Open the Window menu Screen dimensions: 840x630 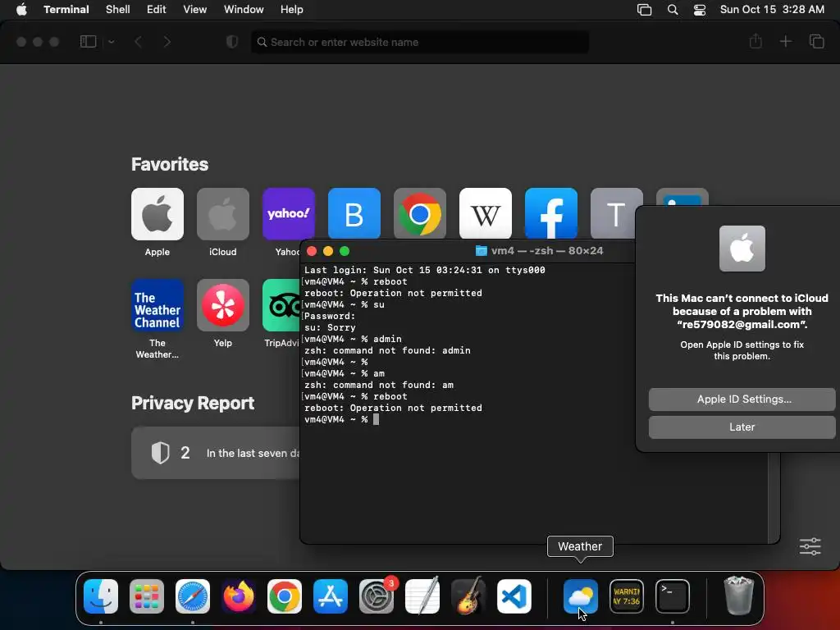[244, 10]
